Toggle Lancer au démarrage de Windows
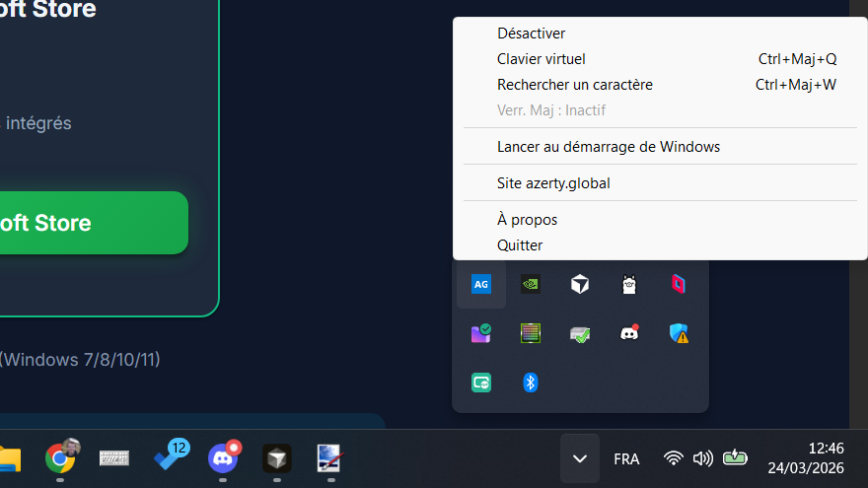This screenshot has height=488, width=868. (660, 147)
